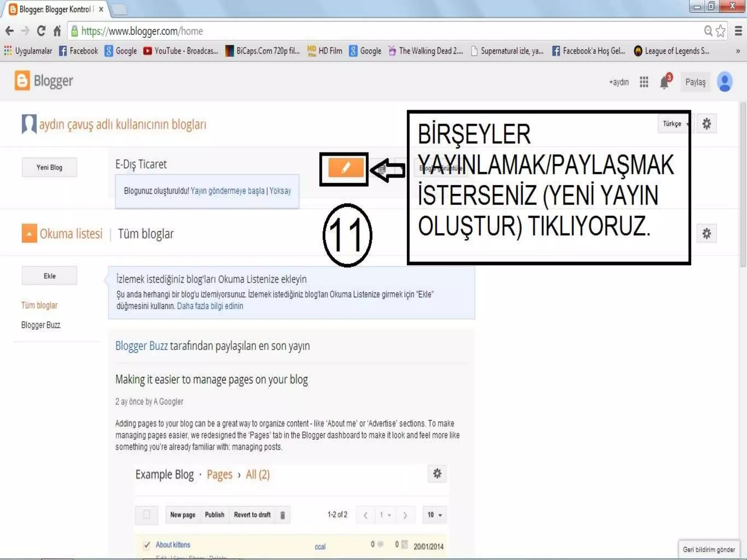Toggle the select-all checkbox in example toolbar
This screenshot has width=747, height=560.
click(147, 514)
